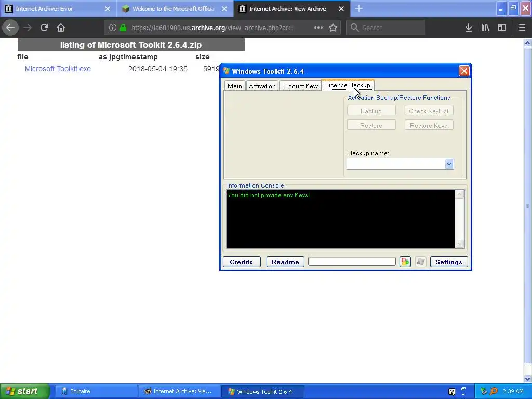Click the page scrollbar down arrow
Viewport: 532px width, 399px height.
coord(528,379)
